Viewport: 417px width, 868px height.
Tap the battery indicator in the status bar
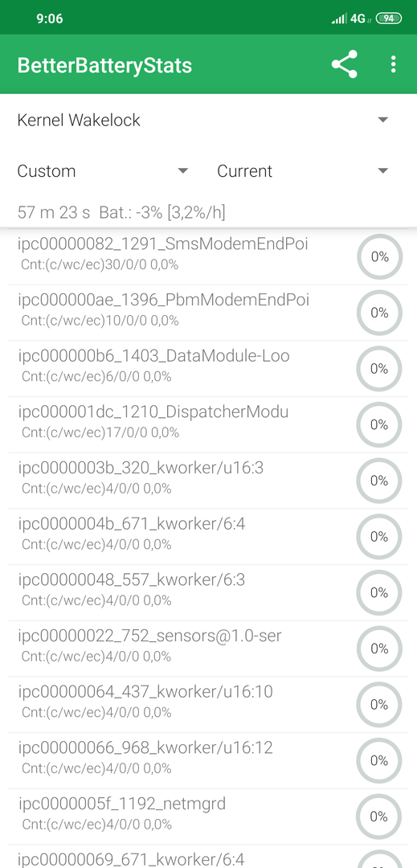388,18
